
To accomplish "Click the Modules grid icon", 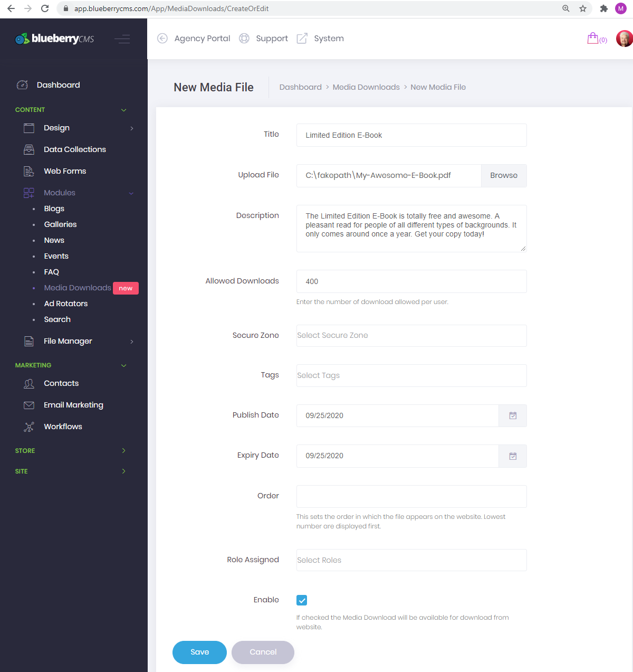I will coord(29,193).
